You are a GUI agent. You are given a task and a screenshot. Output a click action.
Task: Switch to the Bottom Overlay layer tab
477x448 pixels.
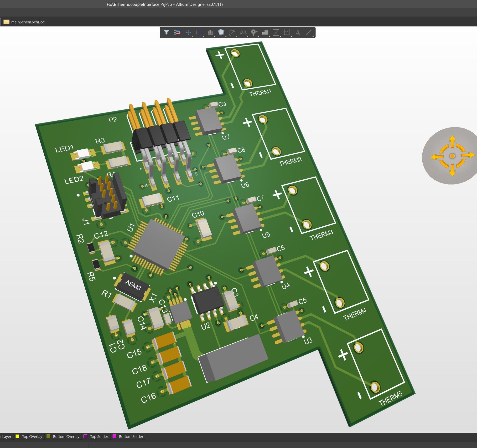63,437
